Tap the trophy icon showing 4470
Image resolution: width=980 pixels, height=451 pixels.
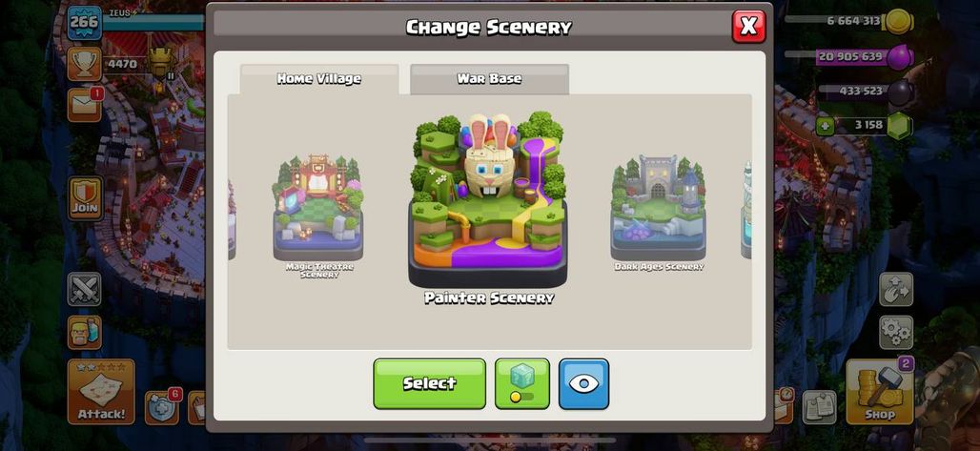tap(85, 64)
